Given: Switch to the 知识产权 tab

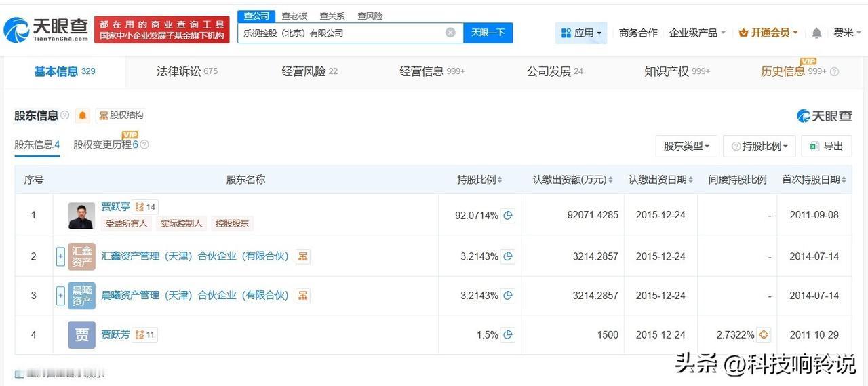Looking at the screenshot, I should pos(677,71).
